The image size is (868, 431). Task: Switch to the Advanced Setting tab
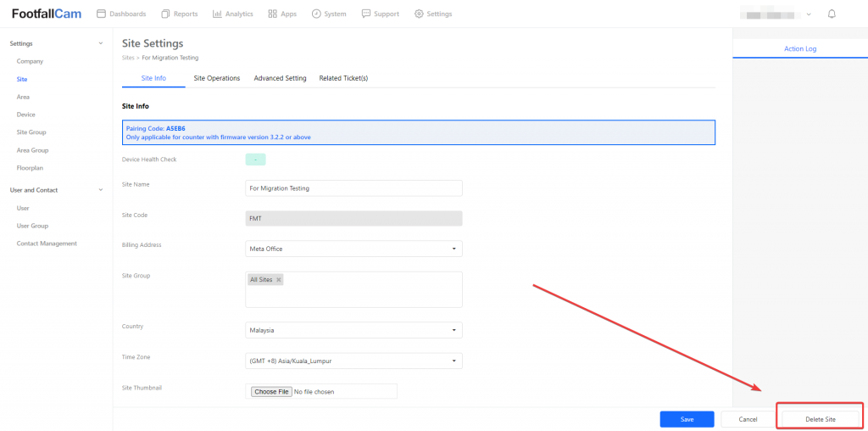[x=280, y=78]
